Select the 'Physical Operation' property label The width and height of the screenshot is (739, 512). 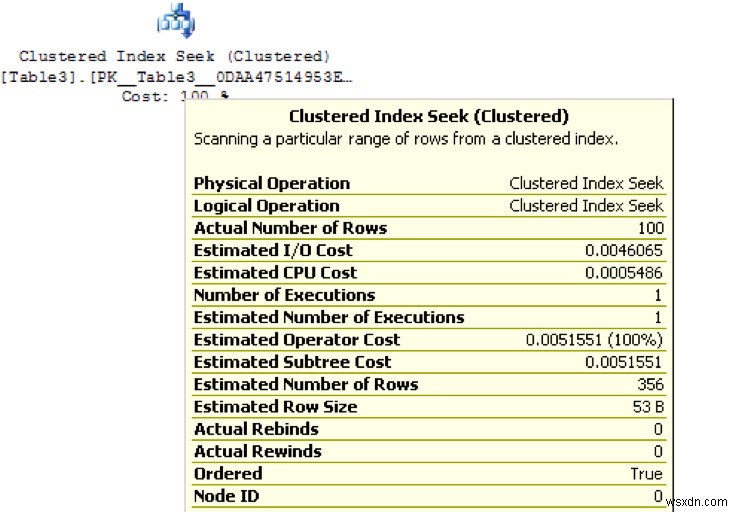coord(272,183)
